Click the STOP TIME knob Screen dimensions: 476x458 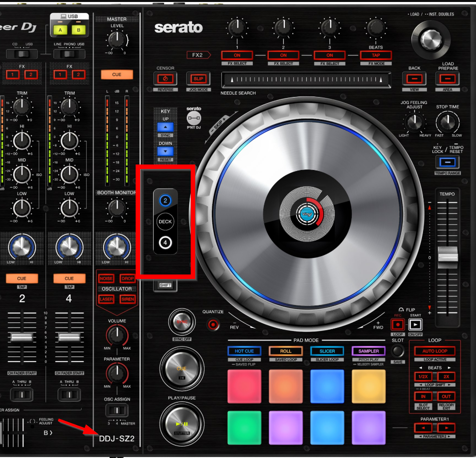click(x=447, y=122)
